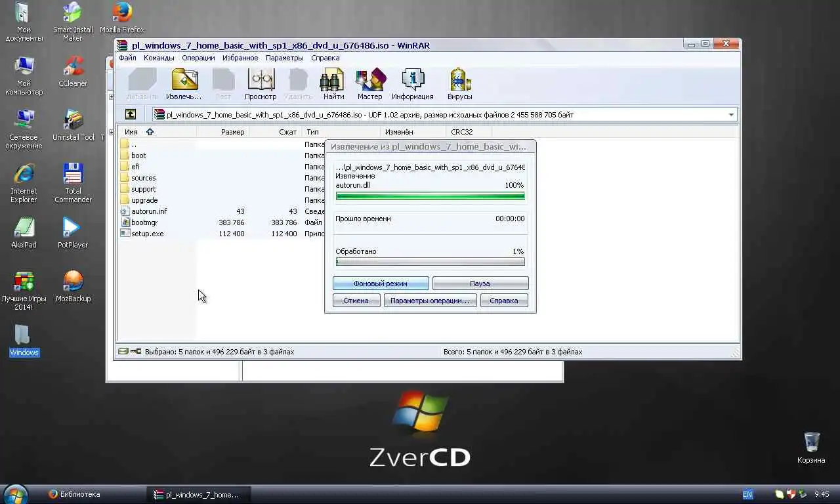Click the Просмотр toolbar icon
Image resolution: width=840 pixels, height=504 pixels.
261,79
